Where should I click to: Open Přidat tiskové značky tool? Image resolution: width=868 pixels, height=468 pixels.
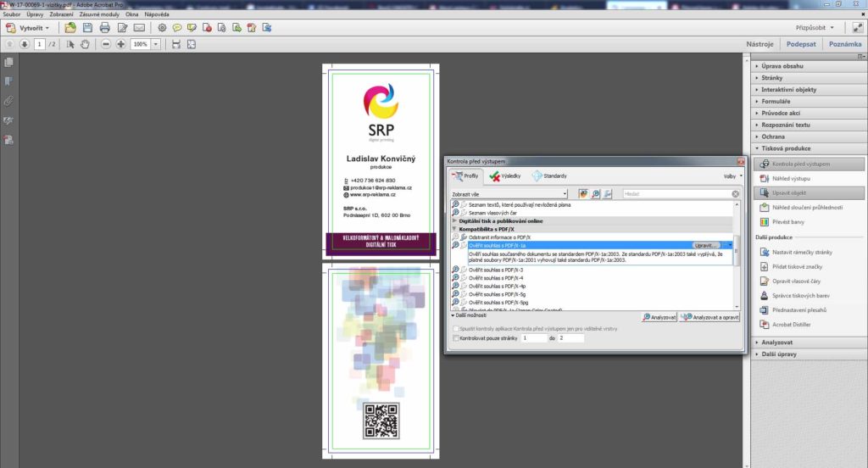point(797,266)
